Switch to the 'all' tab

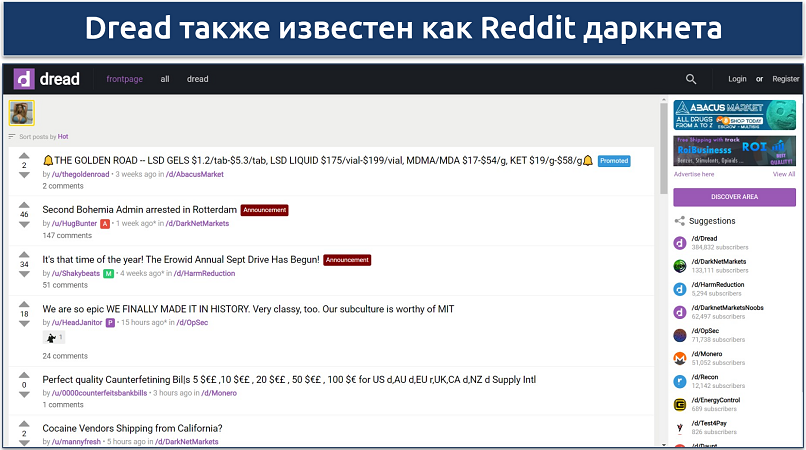pos(165,79)
